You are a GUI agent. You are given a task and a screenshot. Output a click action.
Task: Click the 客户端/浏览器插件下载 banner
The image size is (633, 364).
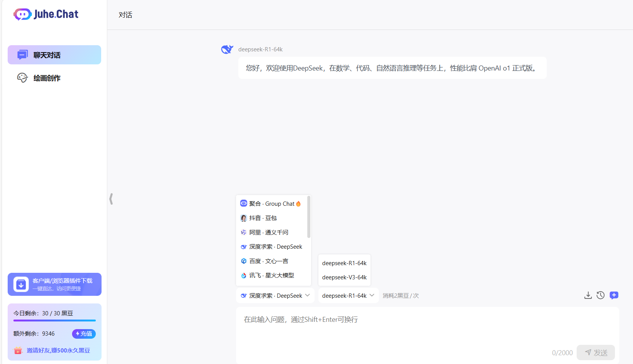tap(54, 284)
